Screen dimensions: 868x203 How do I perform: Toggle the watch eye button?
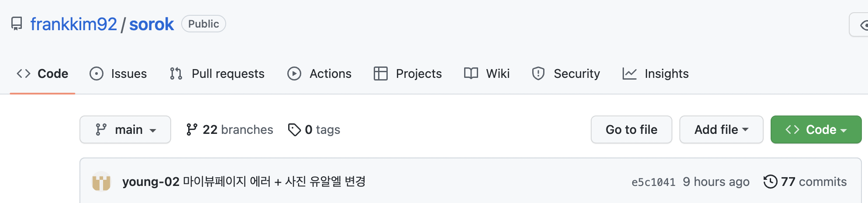point(859,25)
